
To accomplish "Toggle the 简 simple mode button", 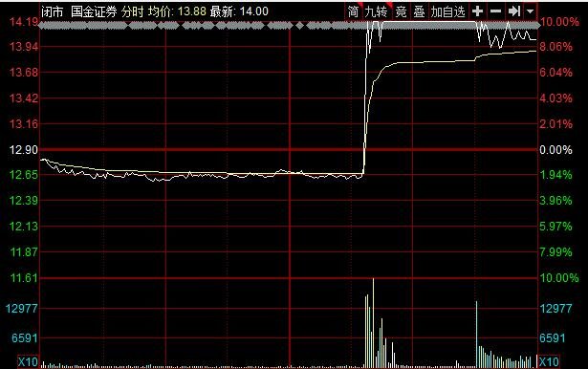I will tap(353, 11).
